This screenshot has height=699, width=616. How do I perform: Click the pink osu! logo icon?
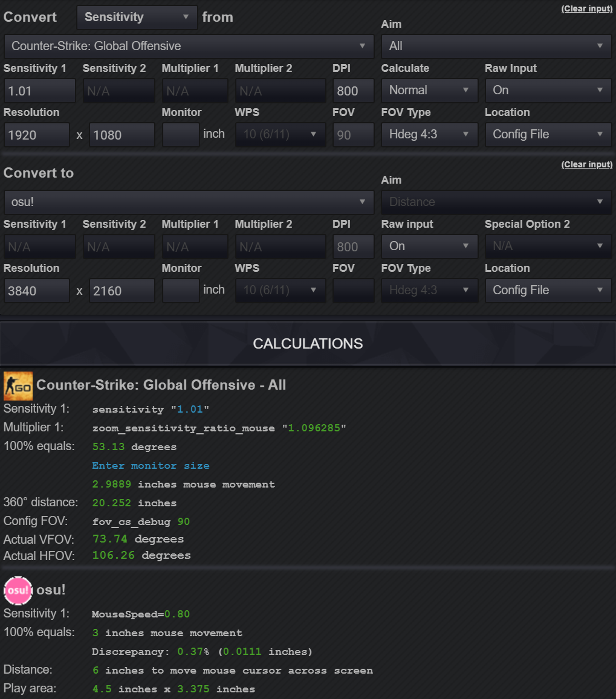[x=18, y=590]
